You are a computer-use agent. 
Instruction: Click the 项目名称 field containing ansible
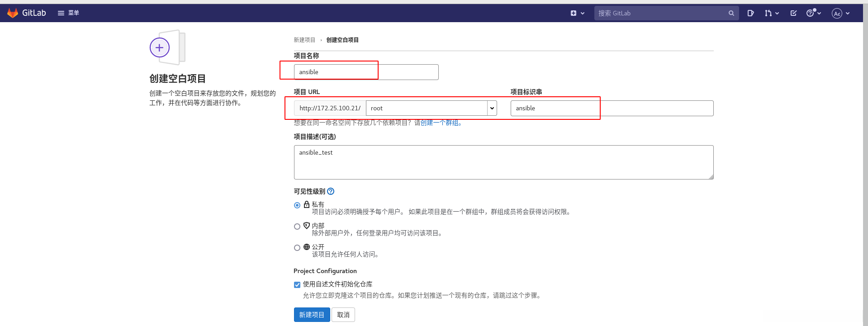tap(366, 72)
